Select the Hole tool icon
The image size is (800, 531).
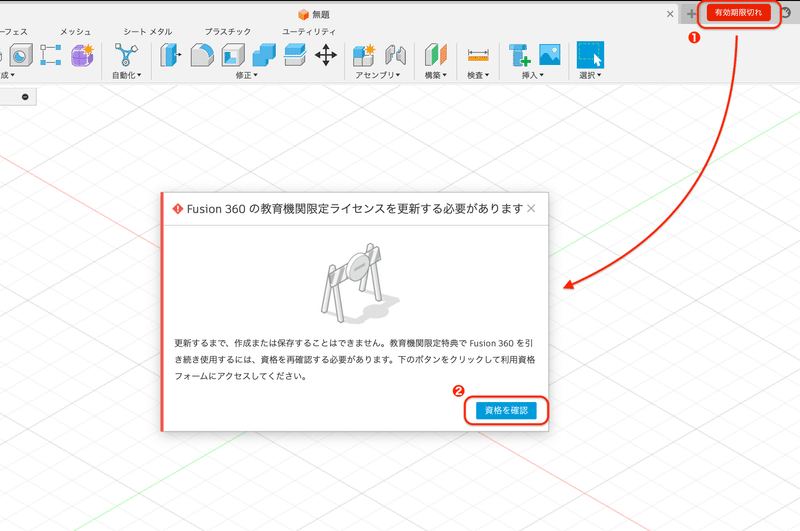21,55
